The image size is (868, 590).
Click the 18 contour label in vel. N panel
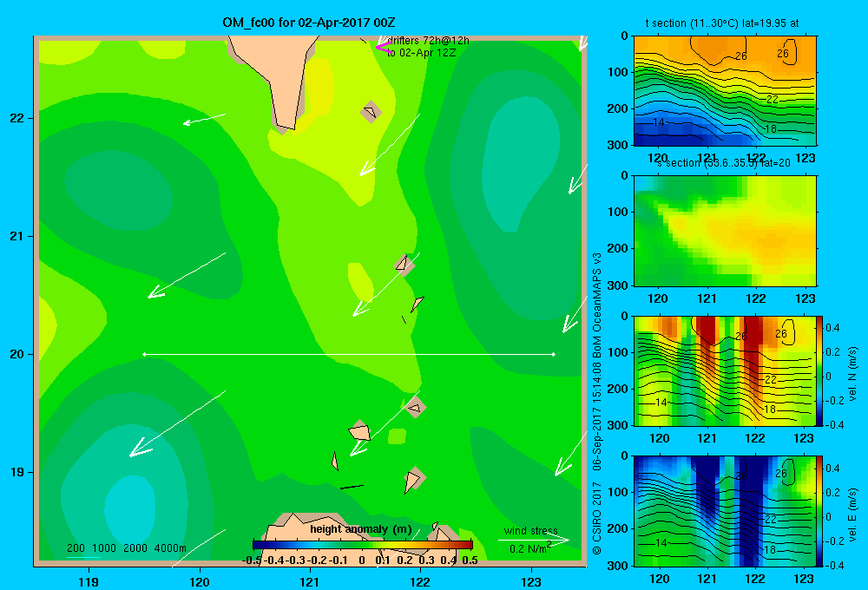click(770, 409)
